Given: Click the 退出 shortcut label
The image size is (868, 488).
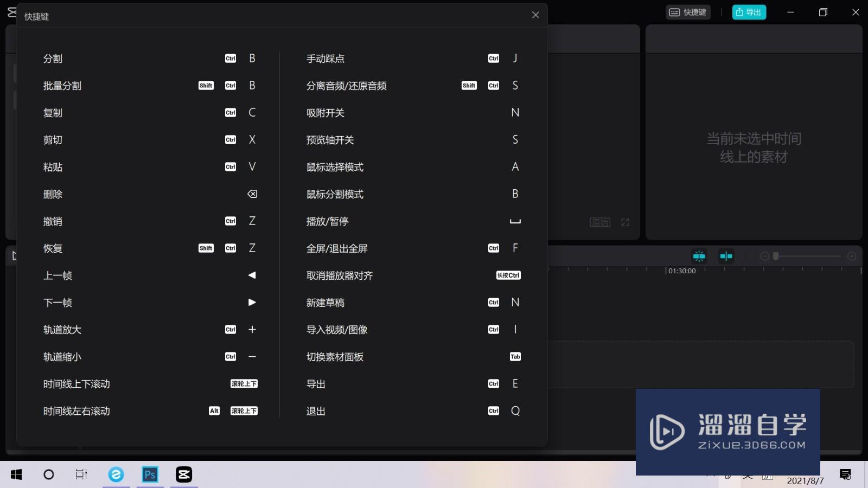Looking at the screenshot, I should click(316, 411).
